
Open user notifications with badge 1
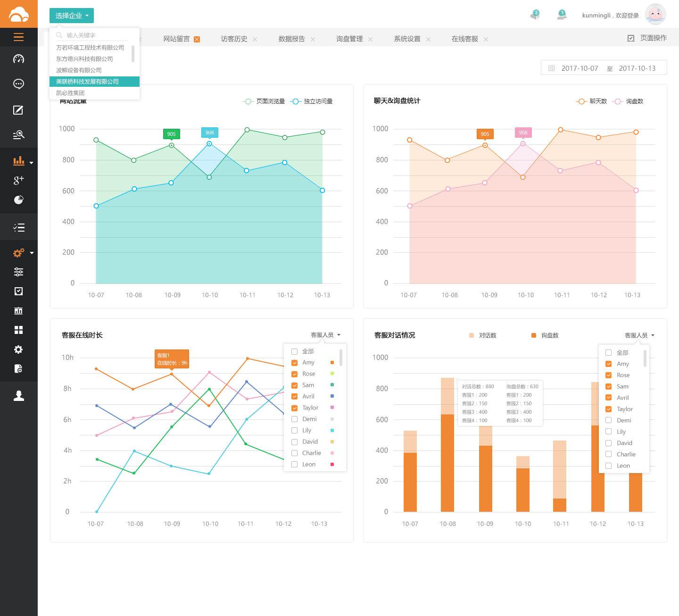562,15
